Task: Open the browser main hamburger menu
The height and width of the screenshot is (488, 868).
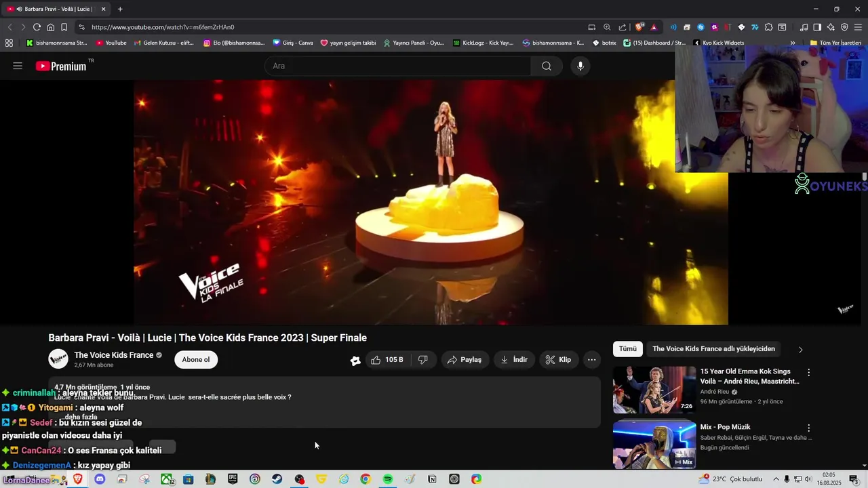Action: (x=859, y=27)
